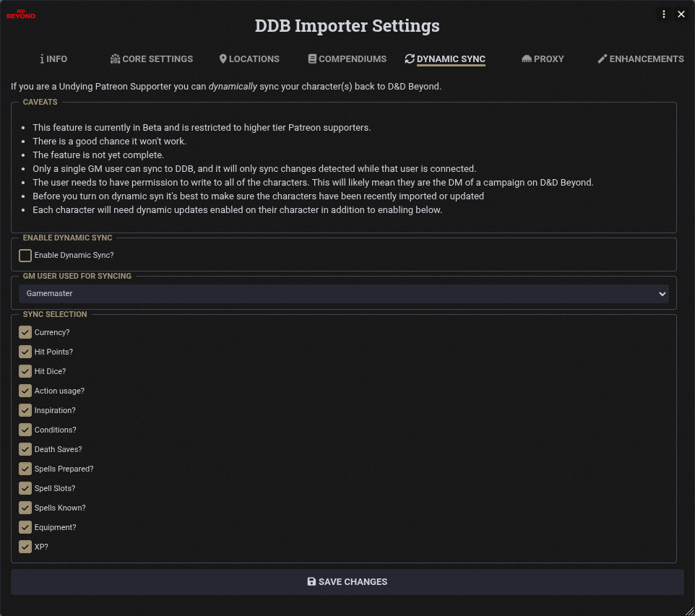Click the caveat about Beta and Patreon supporters
The width and height of the screenshot is (695, 616).
pyautogui.click(x=202, y=128)
